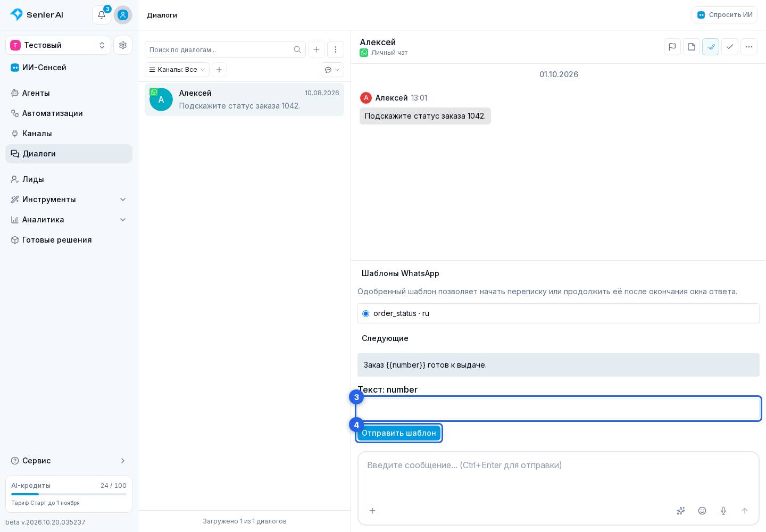
Task: Attach a file with message plus icon
Action: (x=372, y=511)
